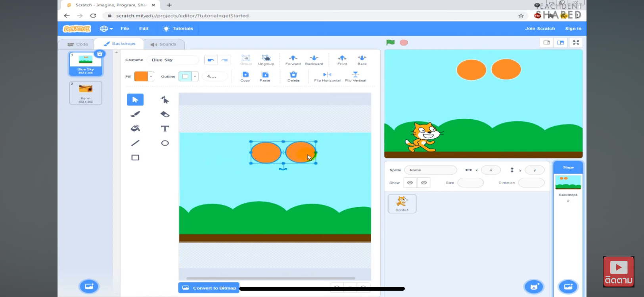The width and height of the screenshot is (644, 297).
Task: Open the File menu
Action: 125,29
